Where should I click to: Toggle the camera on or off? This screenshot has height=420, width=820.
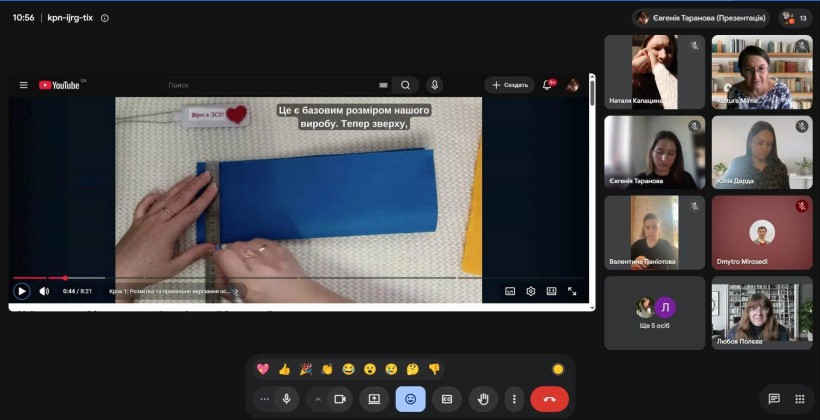coord(340,399)
